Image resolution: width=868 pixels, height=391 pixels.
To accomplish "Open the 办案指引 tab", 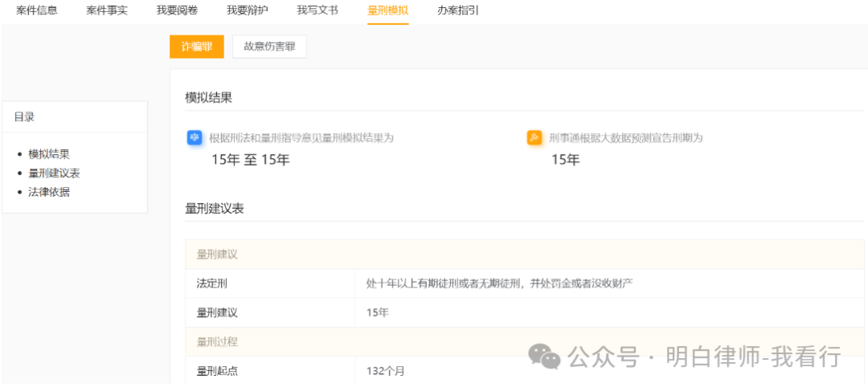I will (x=458, y=10).
